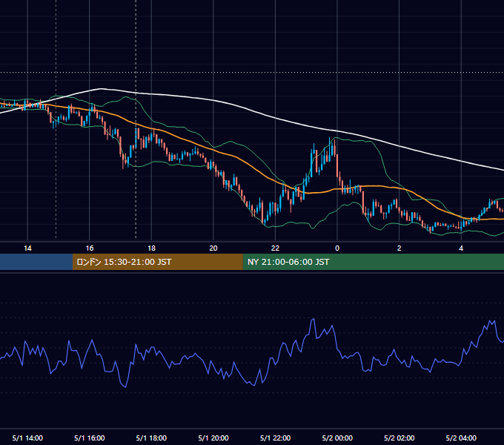Click the London 15:30-21:00 JST session band
The height and width of the screenshot is (445, 504).
point(157,262)
